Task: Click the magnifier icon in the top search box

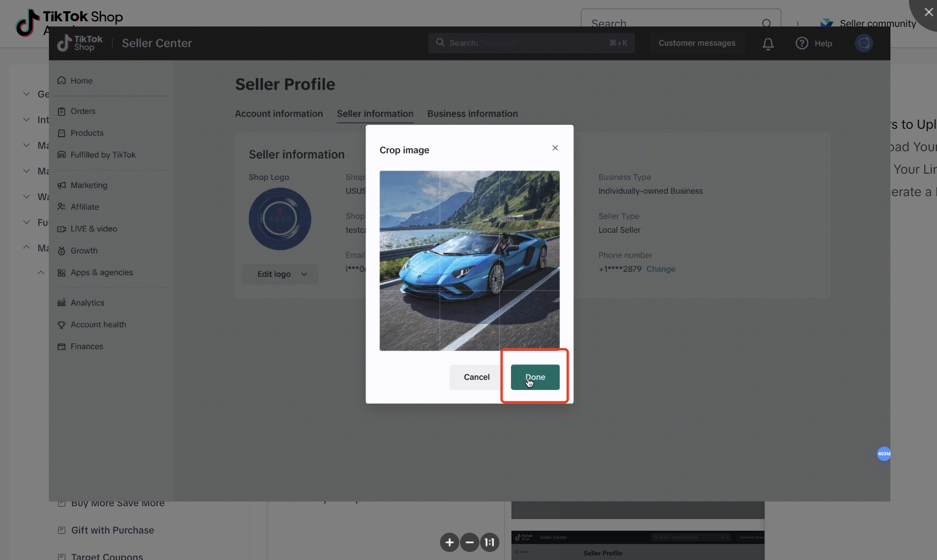Action: point(766,23)
